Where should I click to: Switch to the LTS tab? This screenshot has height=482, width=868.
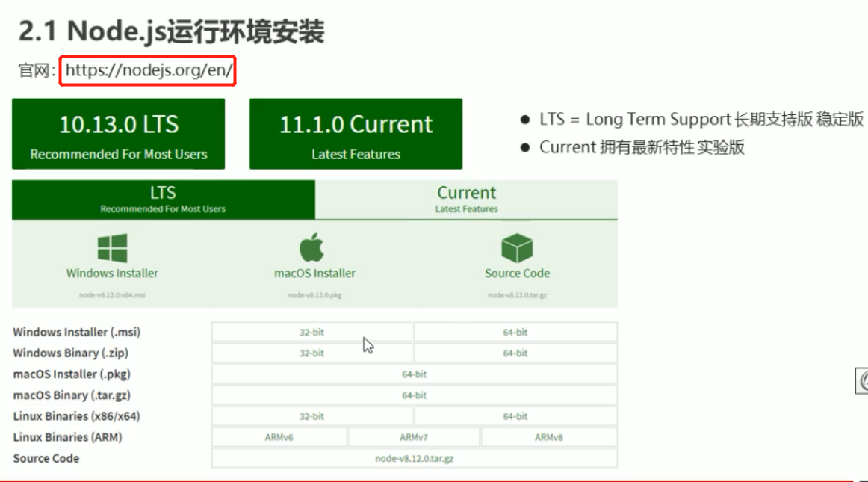164,200
